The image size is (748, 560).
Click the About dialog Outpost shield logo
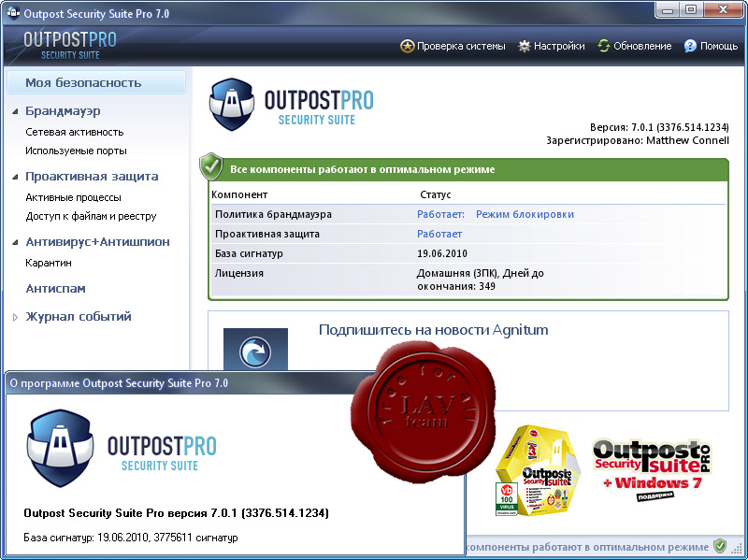click(60, 448)
